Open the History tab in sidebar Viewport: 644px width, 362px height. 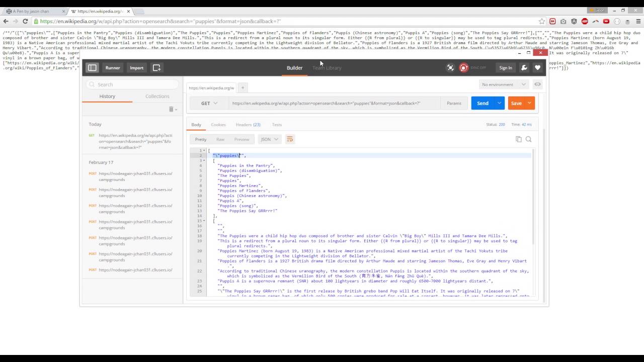tap(107, 96)
